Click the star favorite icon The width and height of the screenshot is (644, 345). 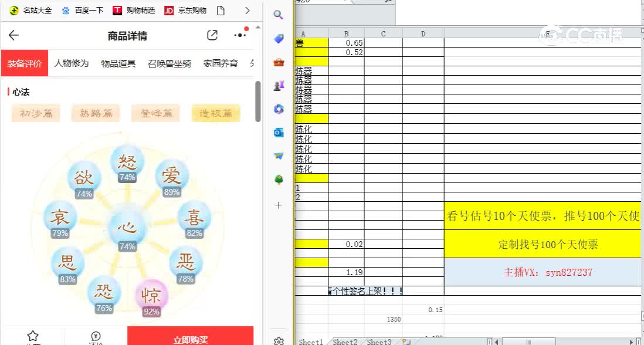pos(32,336)
